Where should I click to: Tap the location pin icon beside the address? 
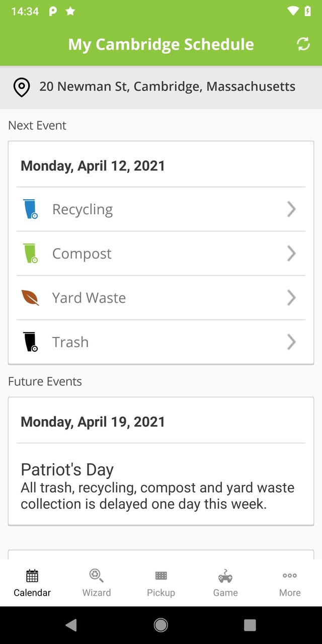tap(21, 87)
